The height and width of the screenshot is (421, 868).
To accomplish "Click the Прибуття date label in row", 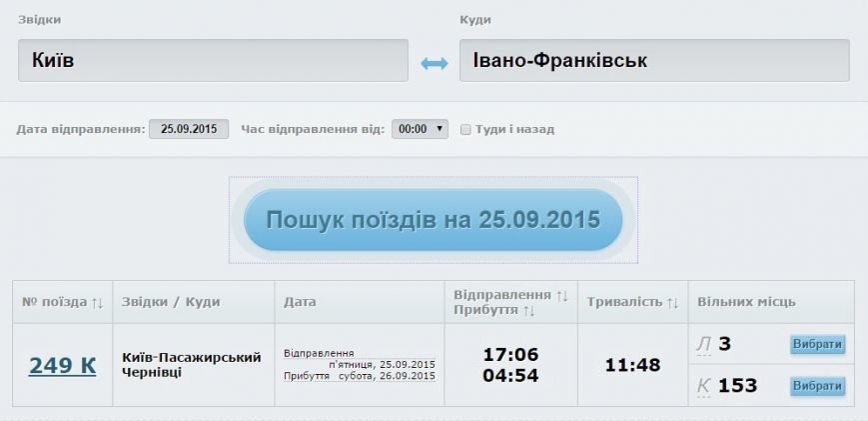I will click(308, 376).
